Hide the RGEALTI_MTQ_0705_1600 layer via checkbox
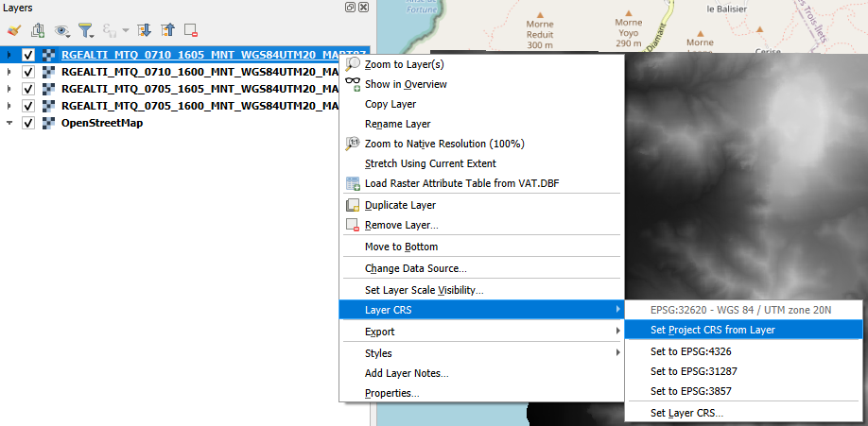868x426 pixels. (x=28, y=107)
